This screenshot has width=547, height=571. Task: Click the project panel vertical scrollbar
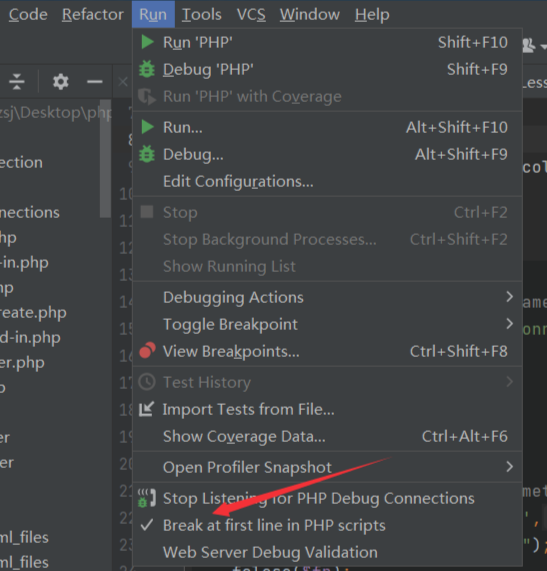click(x=105, y=158)
